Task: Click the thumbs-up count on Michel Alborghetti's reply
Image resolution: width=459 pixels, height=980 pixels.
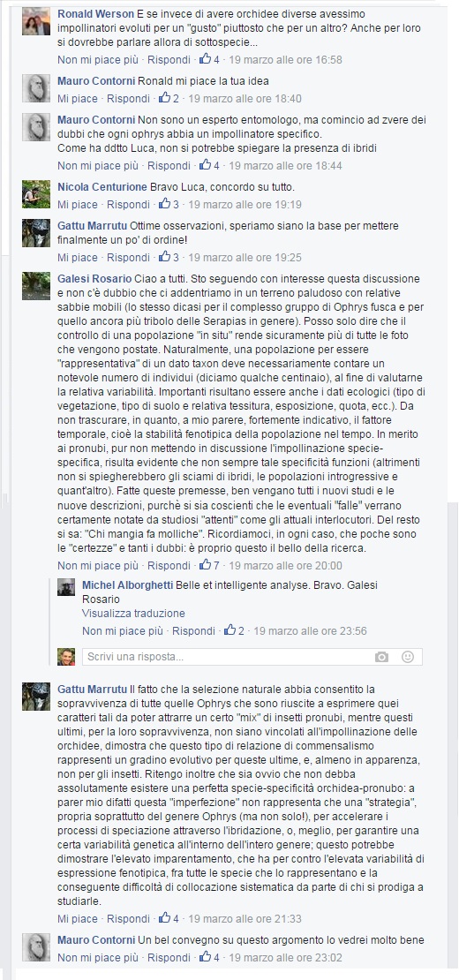Action: (x=234, y=630)
